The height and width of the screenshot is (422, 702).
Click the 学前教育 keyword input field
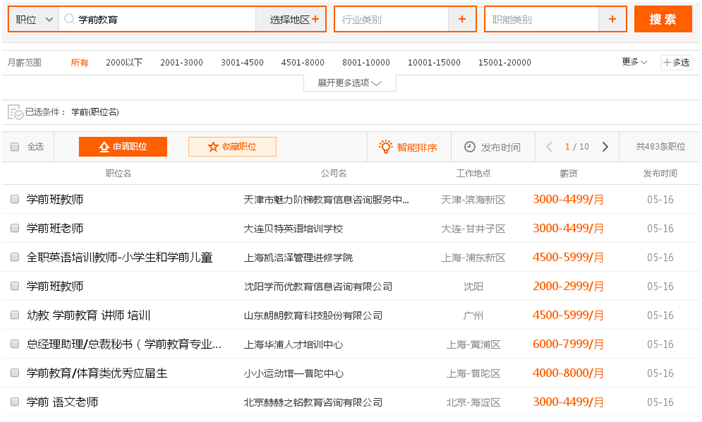pos(160,19)
